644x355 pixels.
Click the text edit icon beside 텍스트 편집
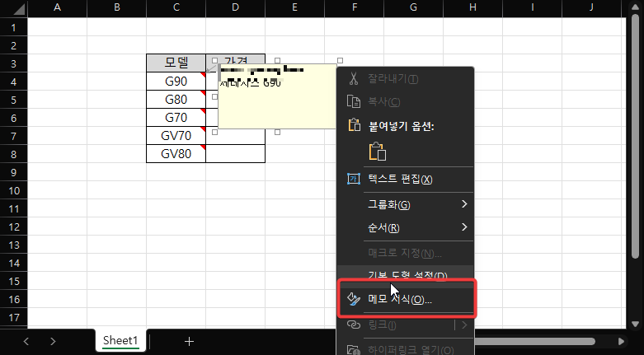[x=354, y=179]
